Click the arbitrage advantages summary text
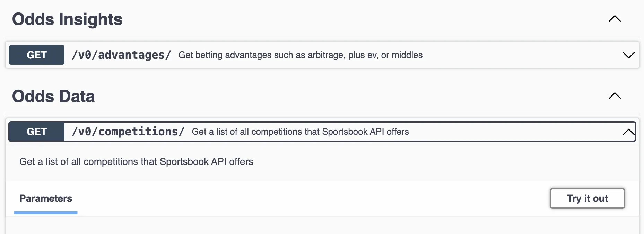 [301, 55]
